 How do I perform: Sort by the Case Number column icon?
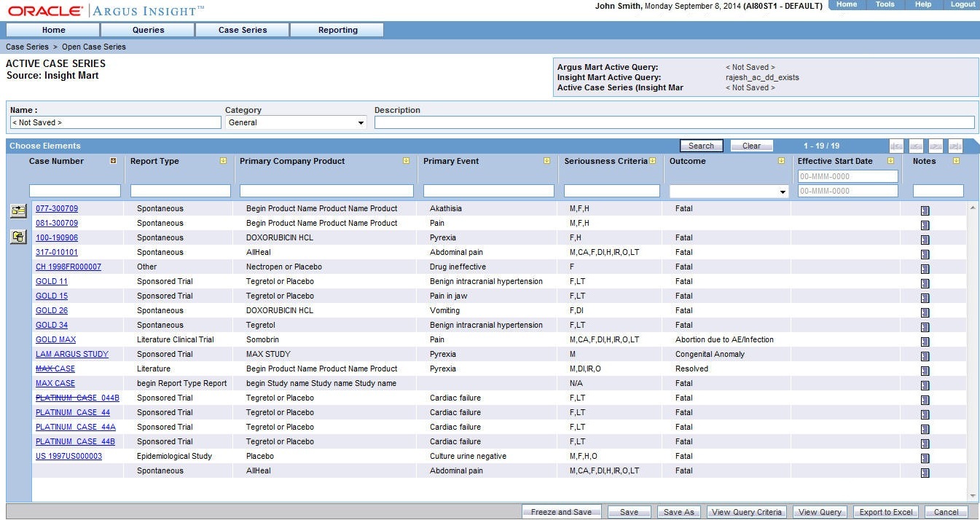pyautogui.click(x=113, y=161)
